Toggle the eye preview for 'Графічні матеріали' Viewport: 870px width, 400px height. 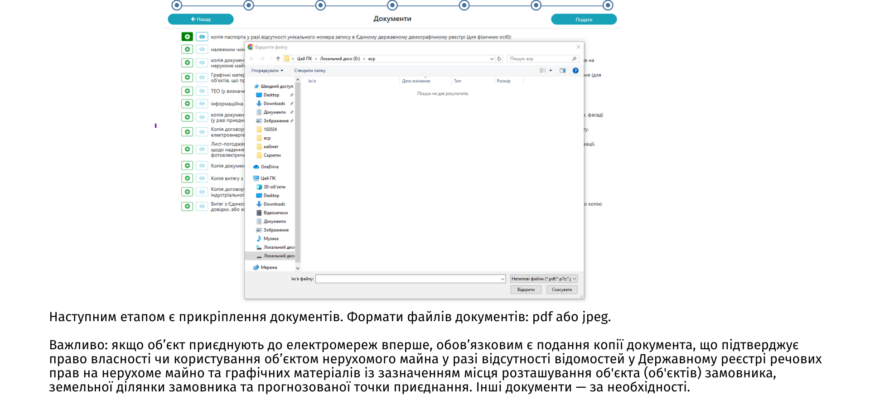[202, 77]
